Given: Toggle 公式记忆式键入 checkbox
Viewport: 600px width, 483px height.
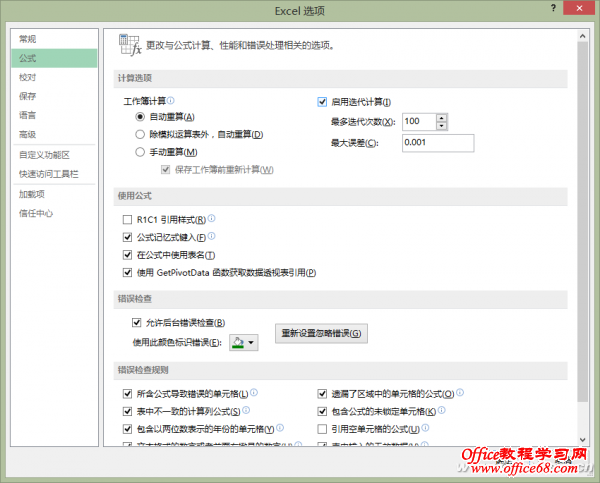Looking at the screenshot, I should click(127, 237).
